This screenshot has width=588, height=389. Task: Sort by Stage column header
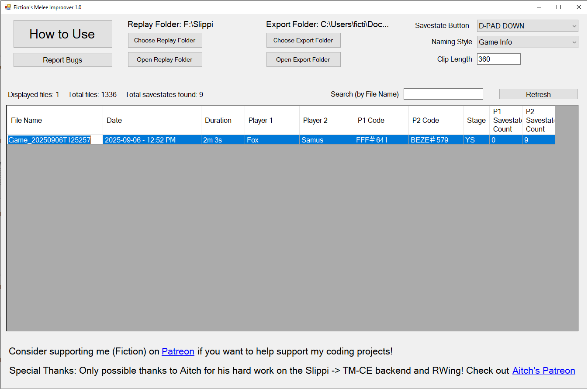pyautogui.click(x=476, y=120)
